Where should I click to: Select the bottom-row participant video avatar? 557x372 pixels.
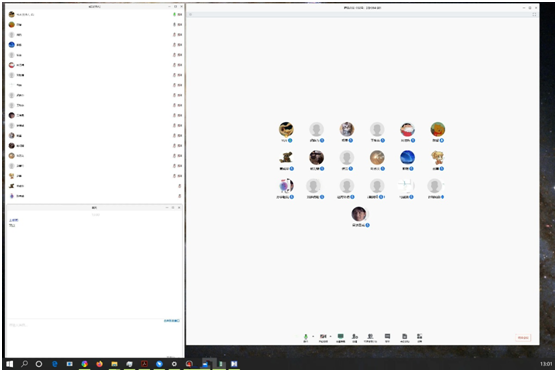click(359, 214)
